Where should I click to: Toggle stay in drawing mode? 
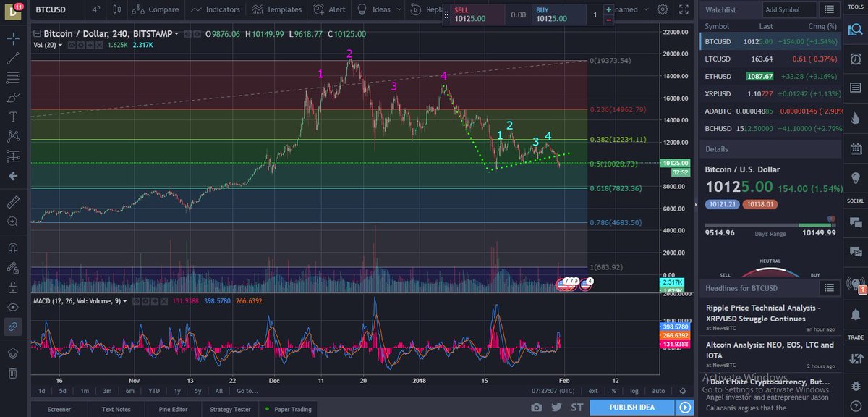pos(12,268)
